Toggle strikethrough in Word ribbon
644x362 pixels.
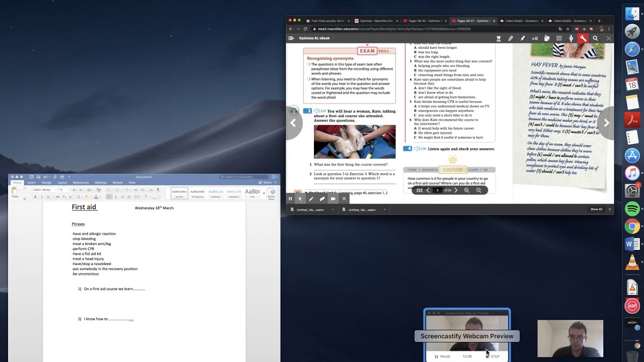coord(57,197)
